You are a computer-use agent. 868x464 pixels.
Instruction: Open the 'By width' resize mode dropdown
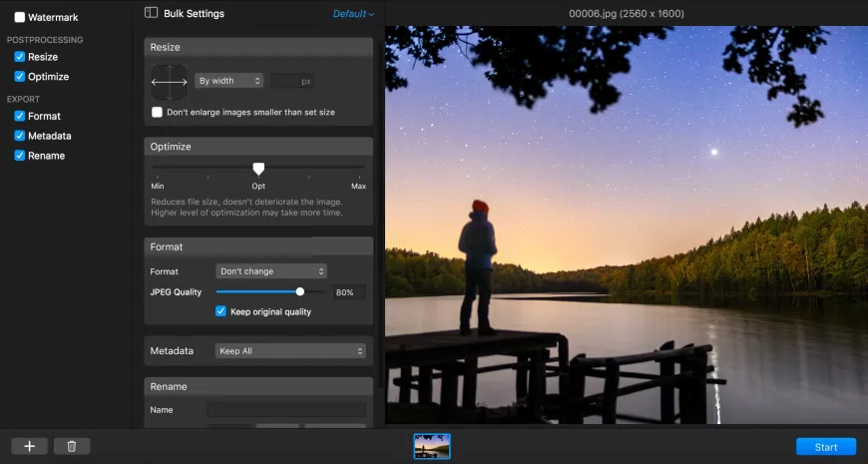point(229,81)
